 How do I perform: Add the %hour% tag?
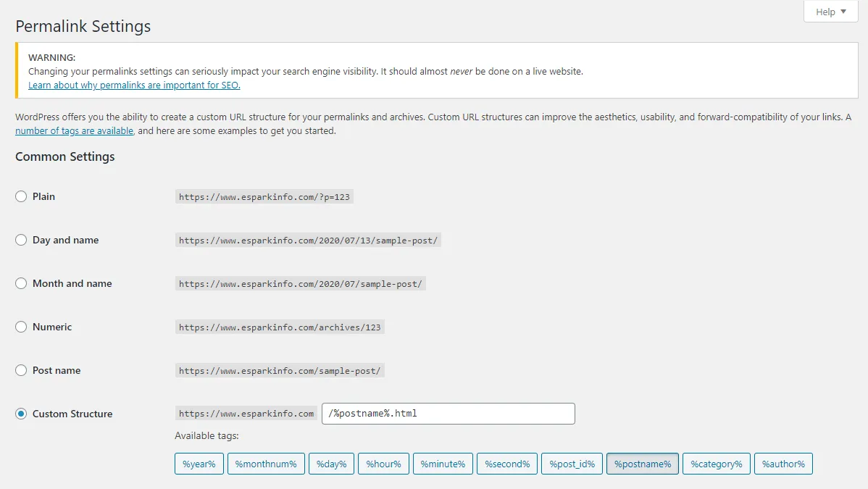click(x=384, y=464)
